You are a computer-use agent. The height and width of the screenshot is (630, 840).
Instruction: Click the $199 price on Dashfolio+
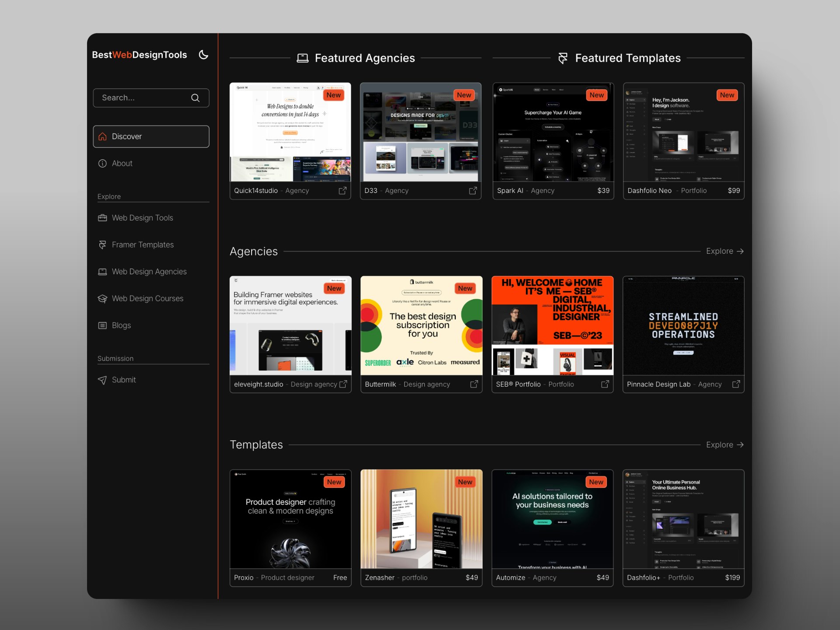(x=732, y=578)
